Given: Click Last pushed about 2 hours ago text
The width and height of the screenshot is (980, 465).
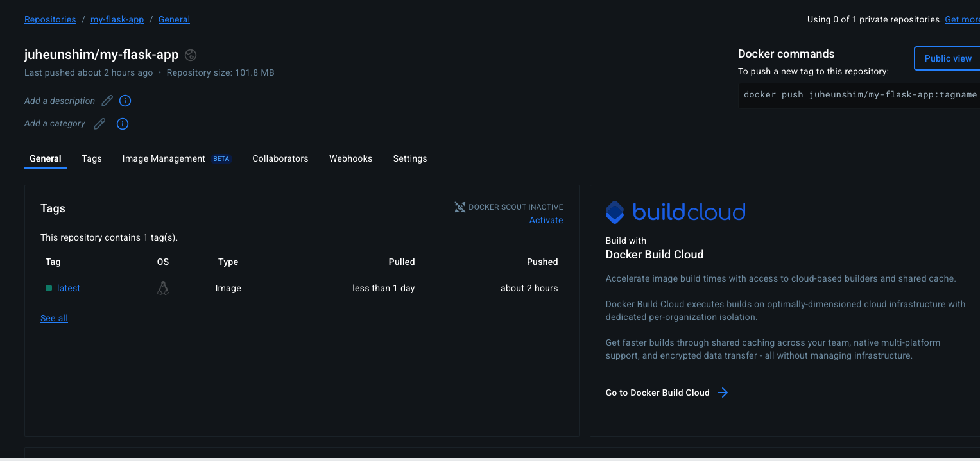Looking at the screenshot, I should click(x=89, y=72).
